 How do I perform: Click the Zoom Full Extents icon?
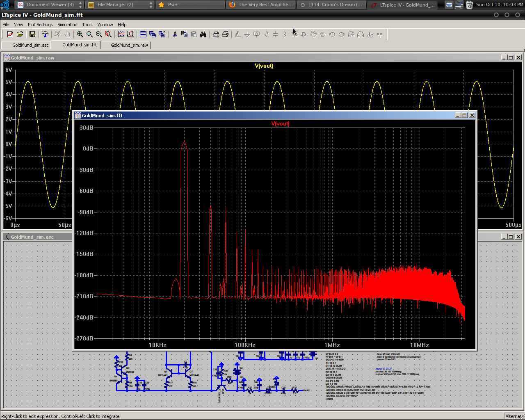[108, 34]
